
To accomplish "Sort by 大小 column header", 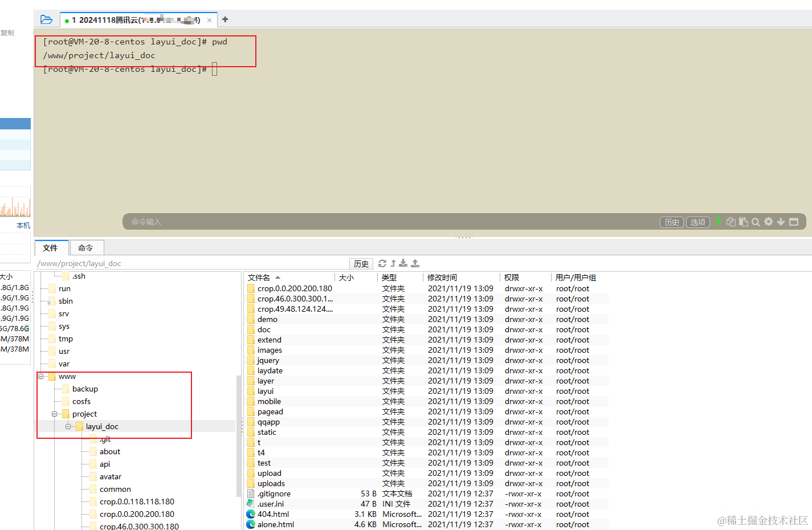I will pos(357,278).
